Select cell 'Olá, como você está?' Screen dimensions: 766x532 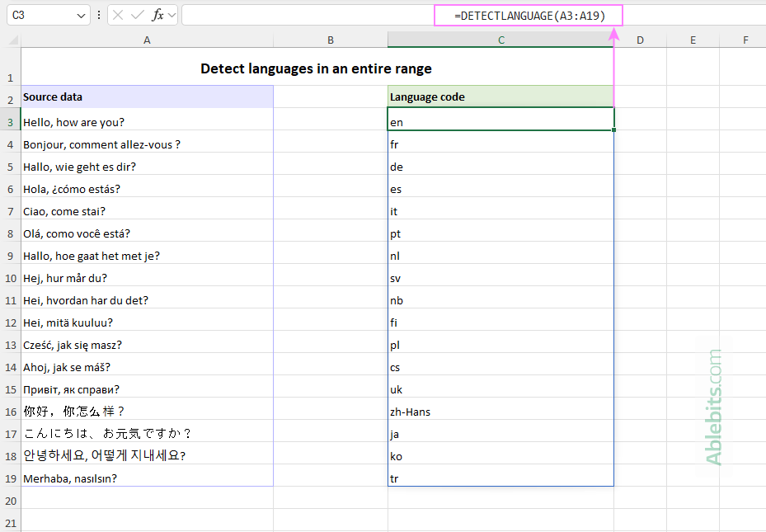(x=147, y=231)
